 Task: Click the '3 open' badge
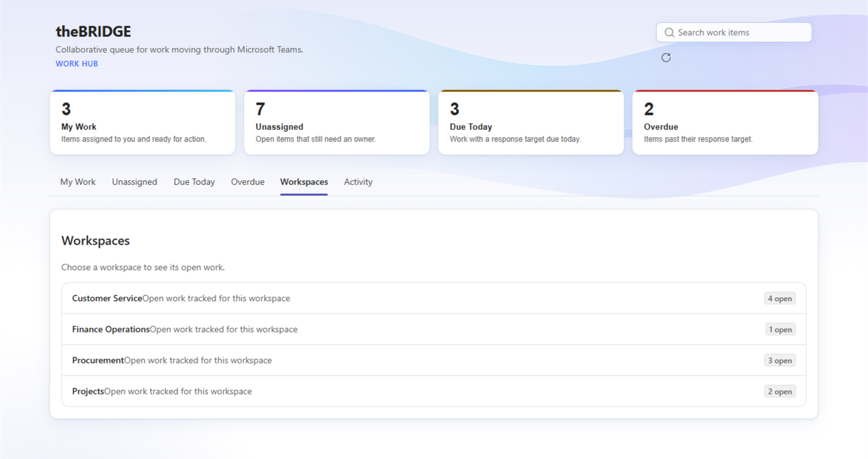[x=780, y=360]
